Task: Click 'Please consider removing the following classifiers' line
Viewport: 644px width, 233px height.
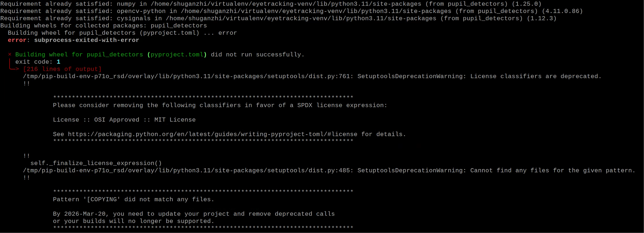Action: (x=220, y=105)
